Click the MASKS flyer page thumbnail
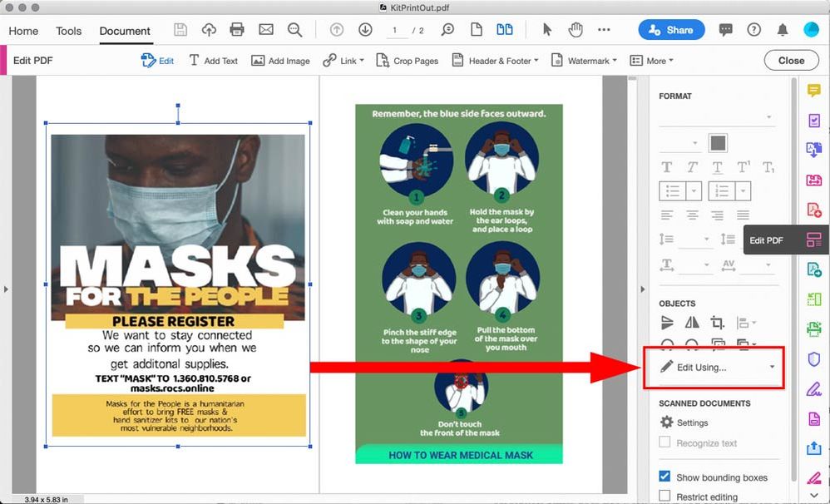Screen dimensions: 830x504 (x=178, y=284)
